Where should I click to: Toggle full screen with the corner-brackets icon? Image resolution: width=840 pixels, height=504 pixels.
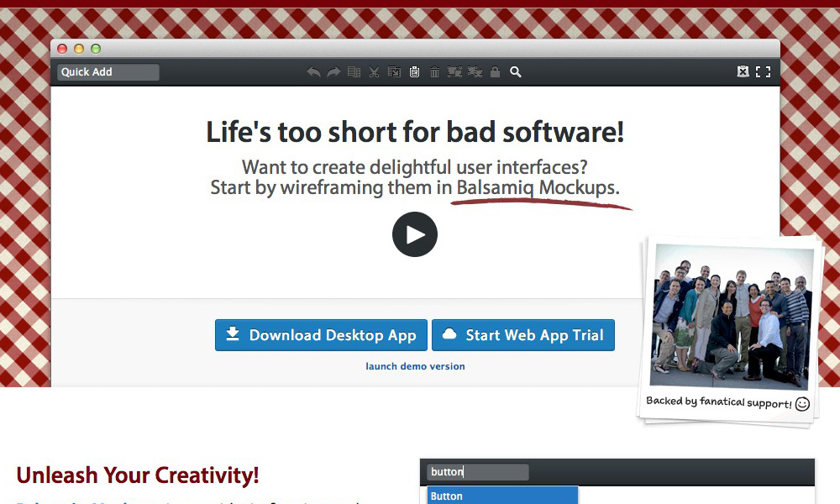[x=763, y=71]
